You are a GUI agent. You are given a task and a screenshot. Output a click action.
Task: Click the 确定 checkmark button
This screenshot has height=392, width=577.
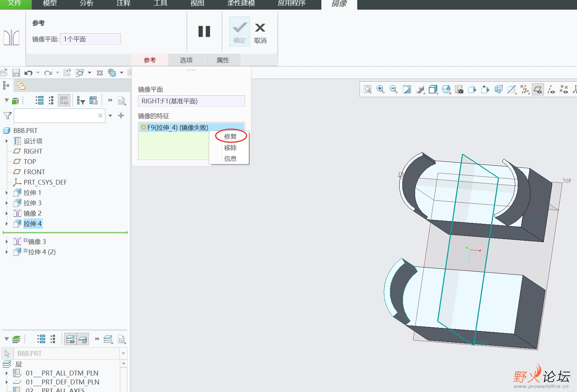tap(240, 32)
